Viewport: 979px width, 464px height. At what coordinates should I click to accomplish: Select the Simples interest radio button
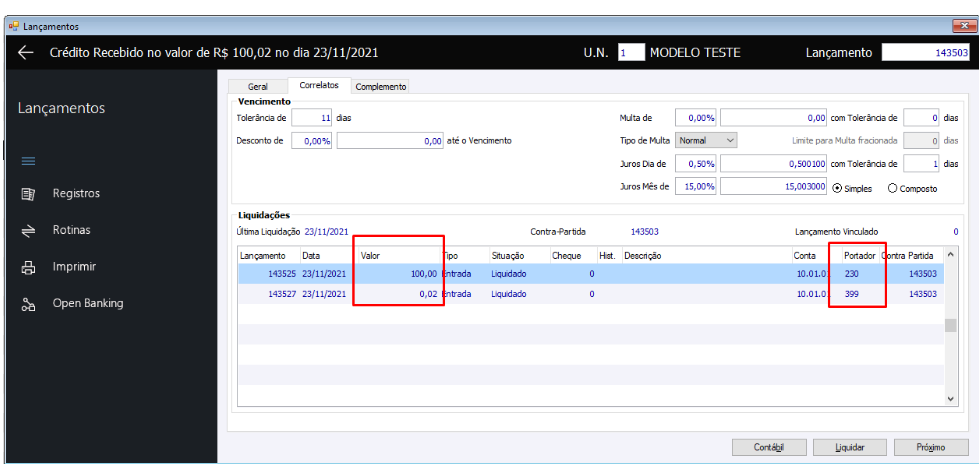tap(837, 188)
